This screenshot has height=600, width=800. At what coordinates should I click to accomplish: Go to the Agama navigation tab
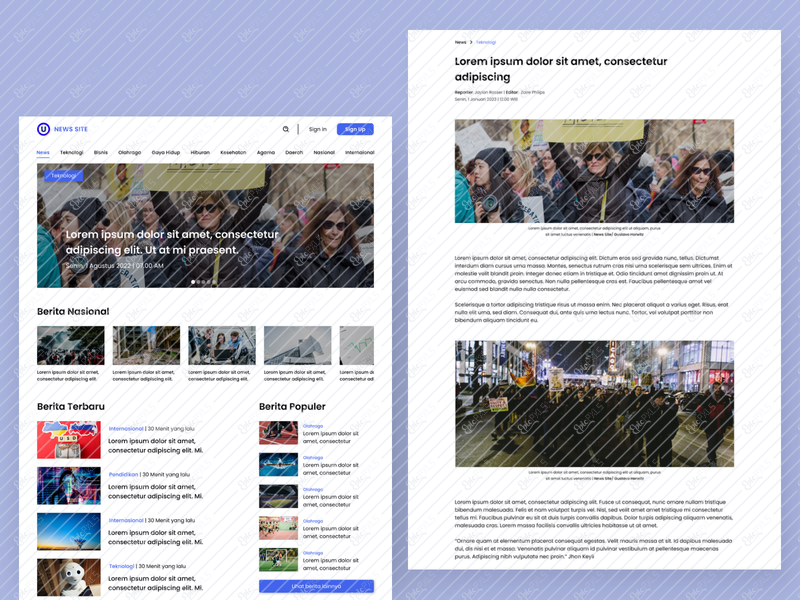[266, 152]
